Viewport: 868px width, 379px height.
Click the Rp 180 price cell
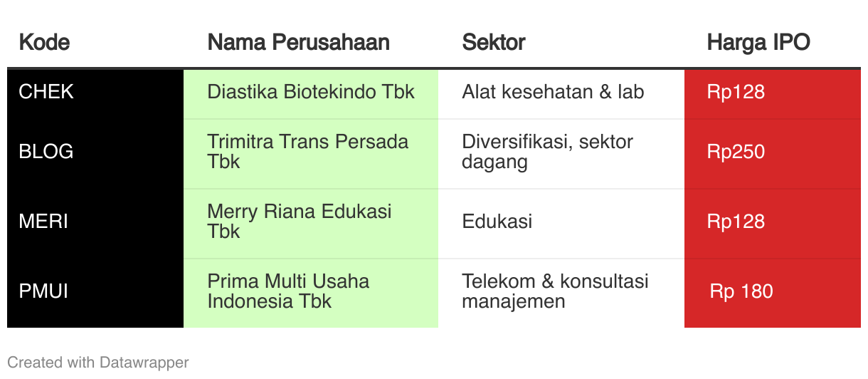(741, 291)
